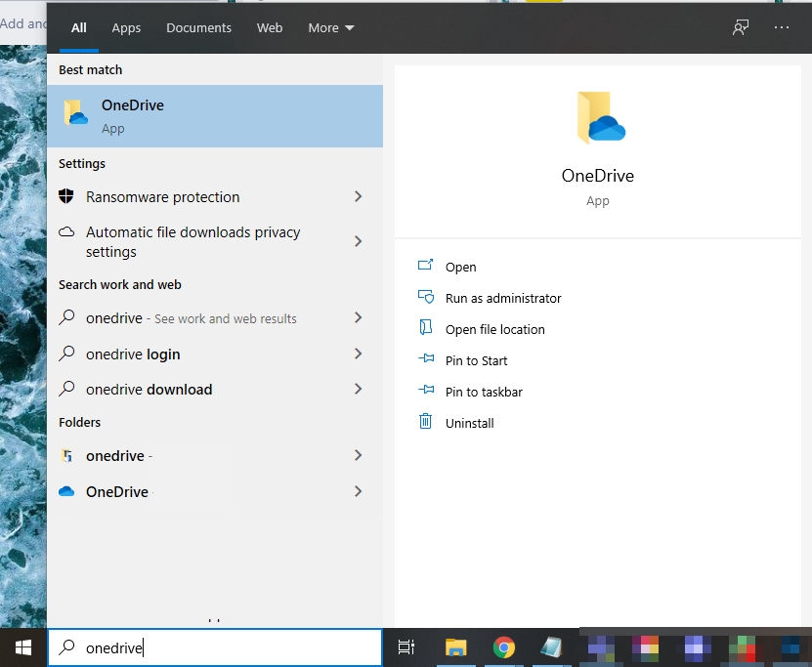Open File Explorer from the taskbar
Image resolution: width=812 pixels, height=667 pixels.
pos(455,647)
